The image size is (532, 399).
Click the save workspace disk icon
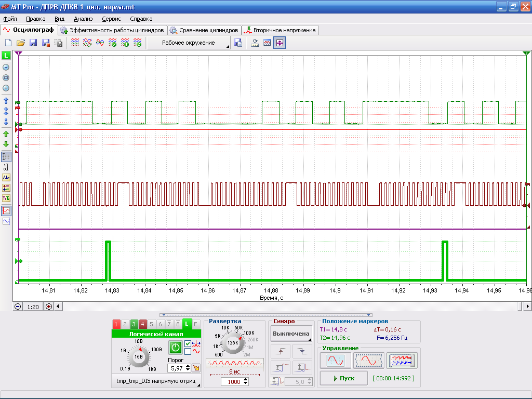coord(238,43)
